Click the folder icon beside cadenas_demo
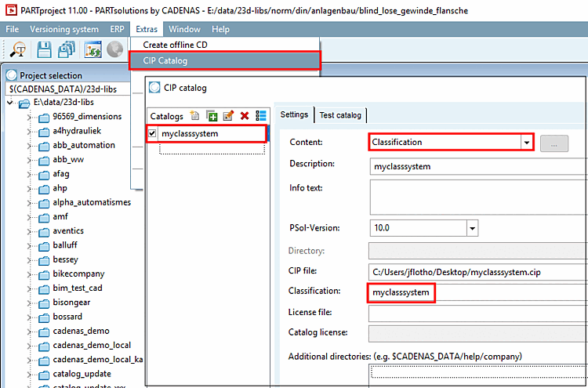588x388 pixels. point(44,332)
